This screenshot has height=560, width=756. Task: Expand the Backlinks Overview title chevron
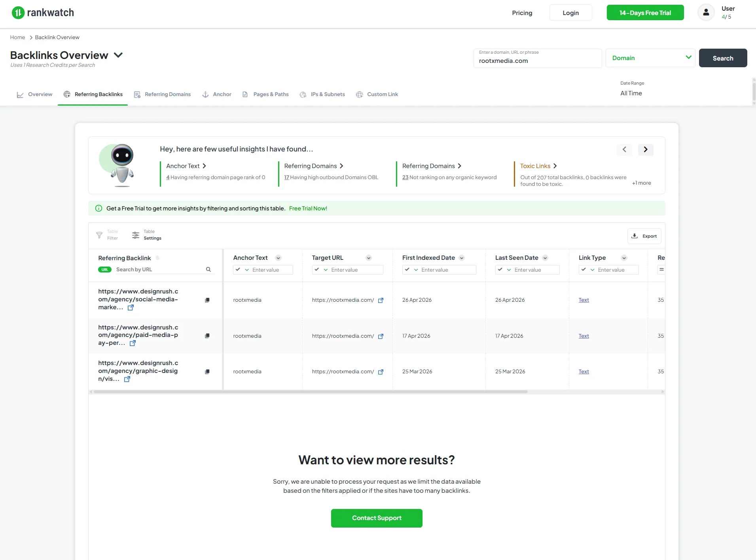pos(118,55)
